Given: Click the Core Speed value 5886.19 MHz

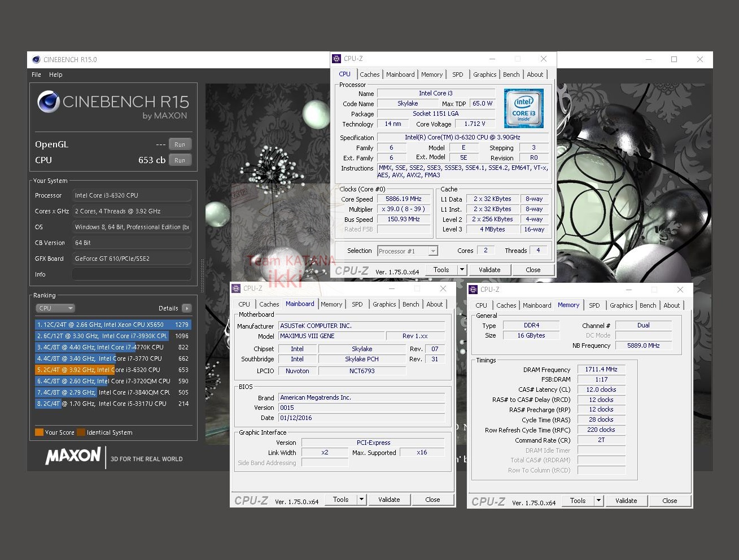Looking at the screenshot, I should (403, 199).
